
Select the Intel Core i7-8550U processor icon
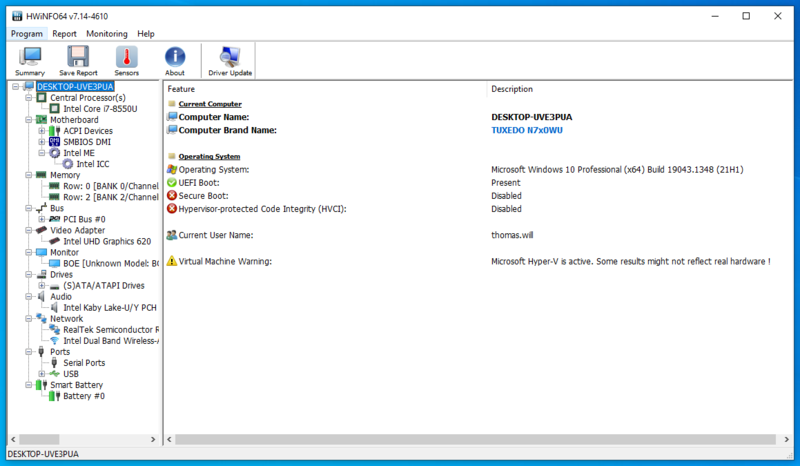(55, 109)
